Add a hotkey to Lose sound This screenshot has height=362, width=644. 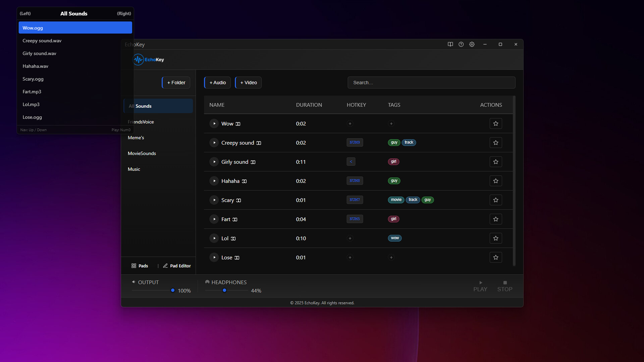tap(350, 257)
